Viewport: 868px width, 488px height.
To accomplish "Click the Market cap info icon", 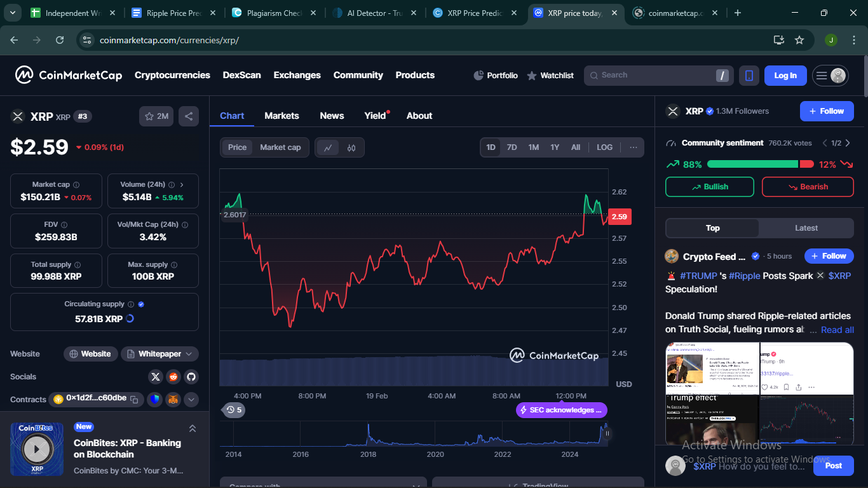I will [76, 185].
